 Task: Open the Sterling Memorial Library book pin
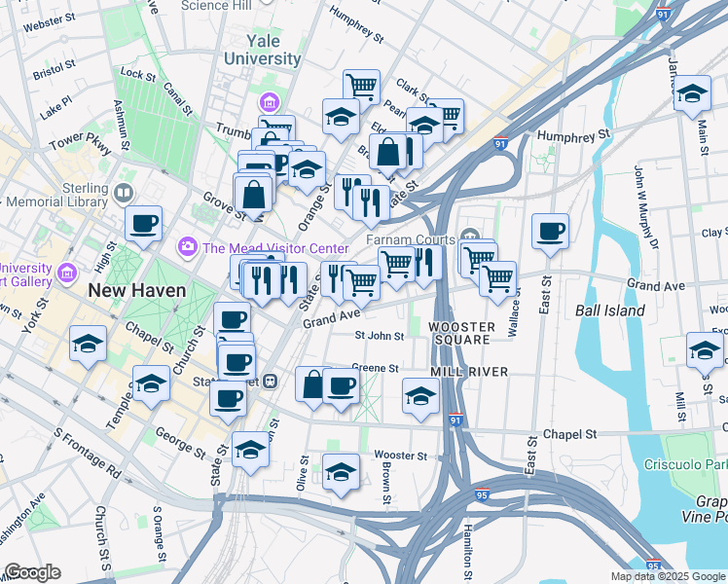[x=124, y=193]
